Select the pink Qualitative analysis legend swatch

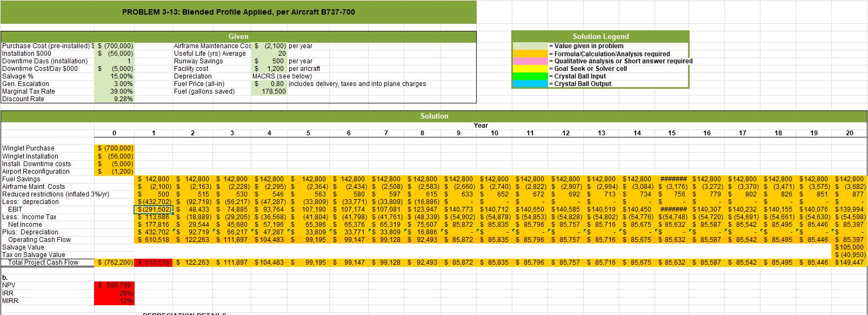click(530, 61)
